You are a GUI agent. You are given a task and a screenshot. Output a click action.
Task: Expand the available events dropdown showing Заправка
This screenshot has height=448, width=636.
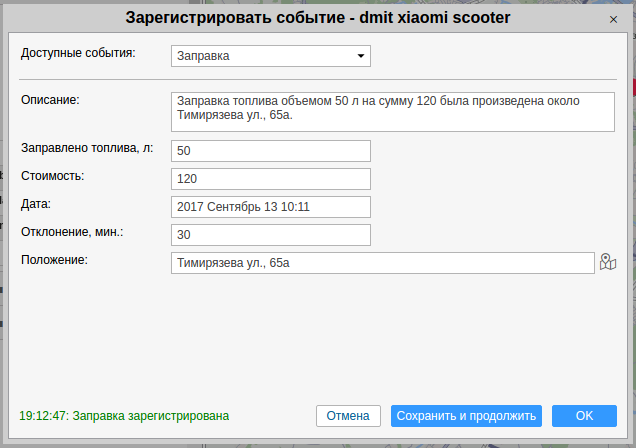(271, 56)
